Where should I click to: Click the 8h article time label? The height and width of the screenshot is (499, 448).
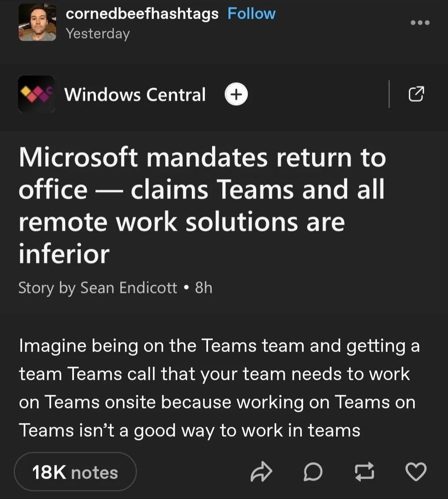click(x=203, y=288)
